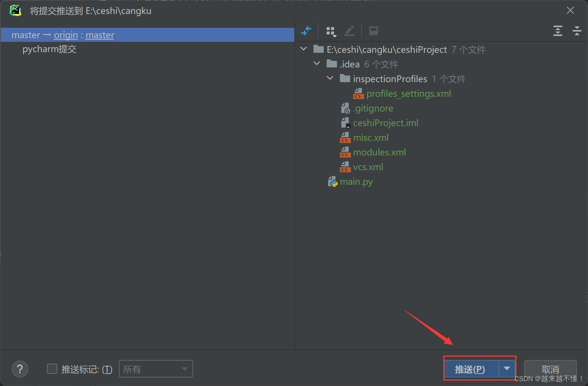Click the inspectionProfiles folder name
588x386 pixels.
point(390,79)
